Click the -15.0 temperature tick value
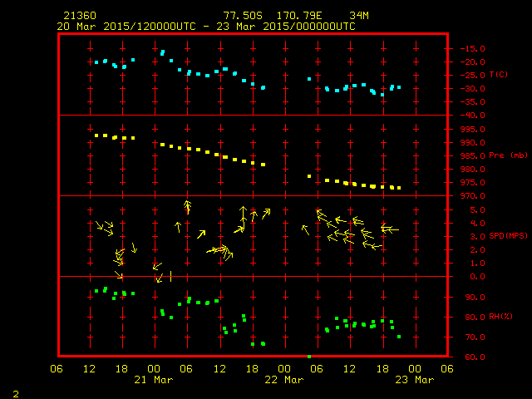The height and width of the screenshot is (399, 532). (x=473, y=48)
